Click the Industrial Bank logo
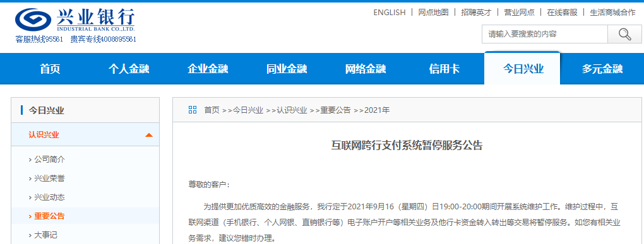The image size is (644, 244). pyautogui.click(x=75, y=20)
